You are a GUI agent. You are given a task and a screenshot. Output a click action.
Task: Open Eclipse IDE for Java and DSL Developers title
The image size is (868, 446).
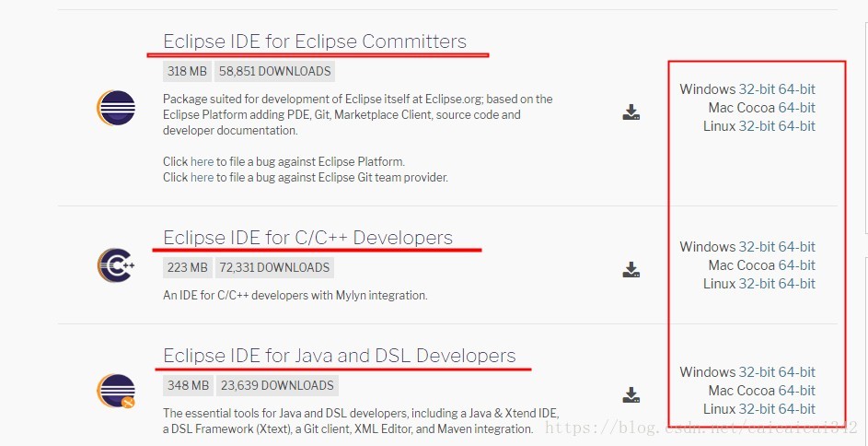point(340,356)
